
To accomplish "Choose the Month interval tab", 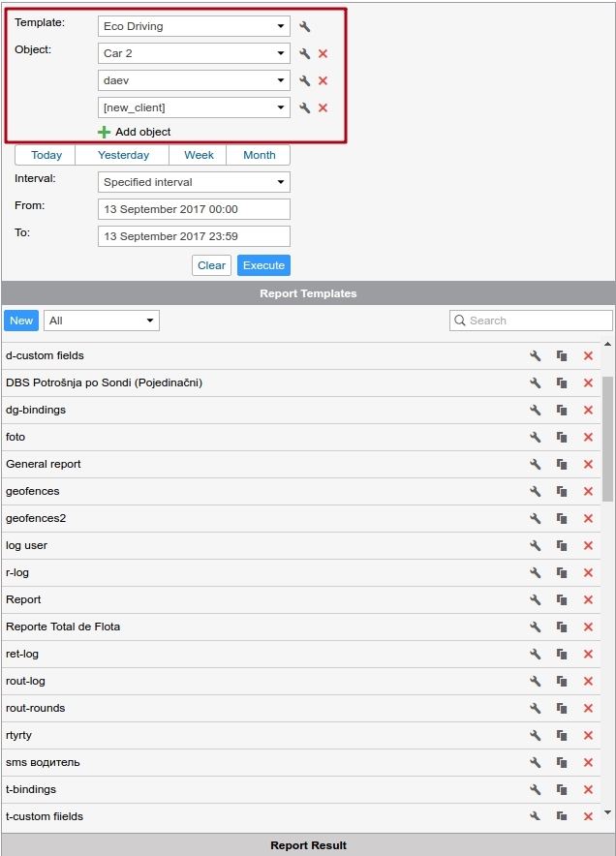I will pyautogui.click(x=259, y=155).
